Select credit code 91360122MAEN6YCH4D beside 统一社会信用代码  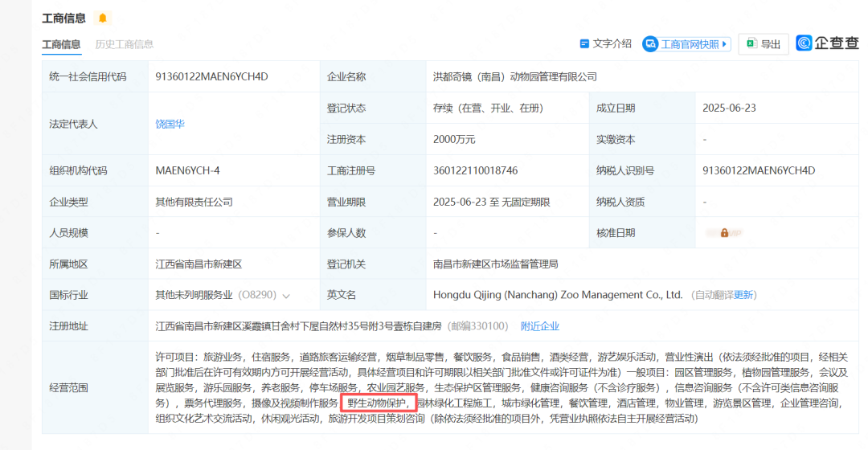click(211, 77)
